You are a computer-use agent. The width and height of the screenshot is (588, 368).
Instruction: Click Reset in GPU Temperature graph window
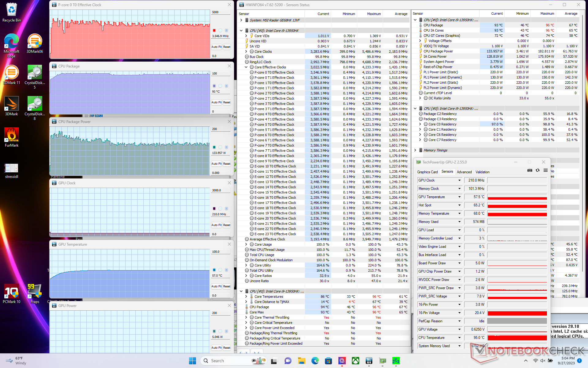click(227, 286)
